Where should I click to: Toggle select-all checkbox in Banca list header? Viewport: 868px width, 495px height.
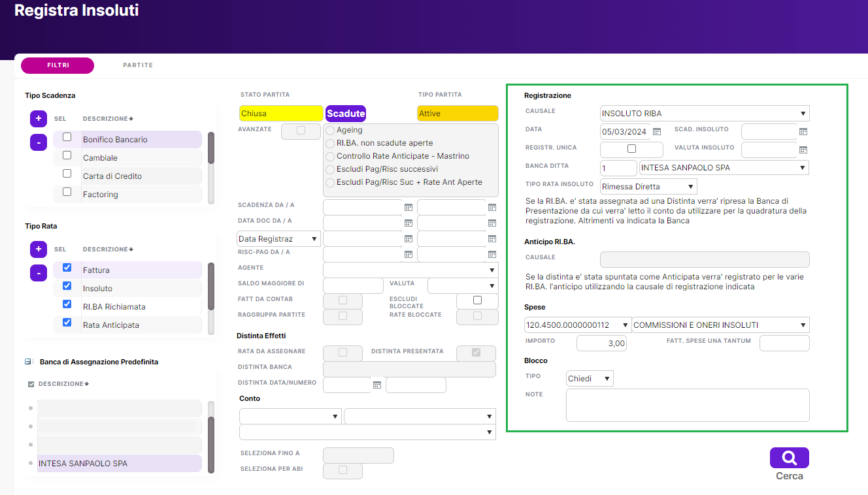click(x=31, y=384)
